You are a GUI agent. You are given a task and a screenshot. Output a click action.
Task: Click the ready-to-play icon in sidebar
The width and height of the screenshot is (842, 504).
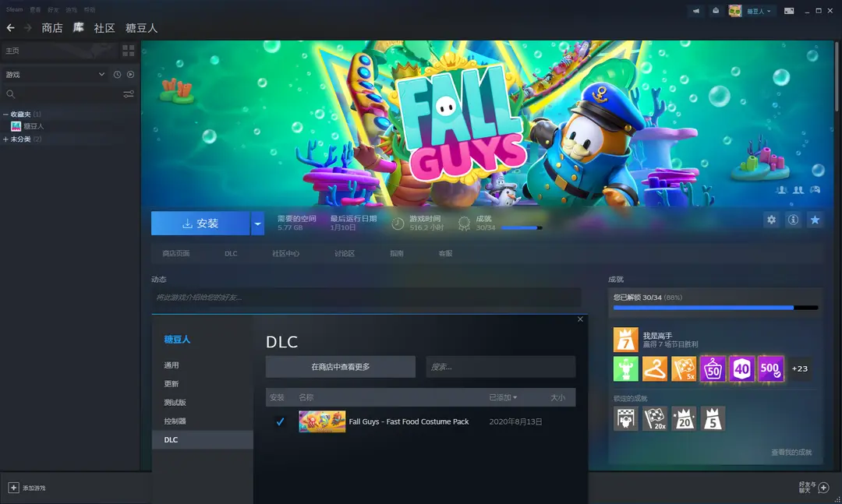pyautogui.click(x=130, y=75)
